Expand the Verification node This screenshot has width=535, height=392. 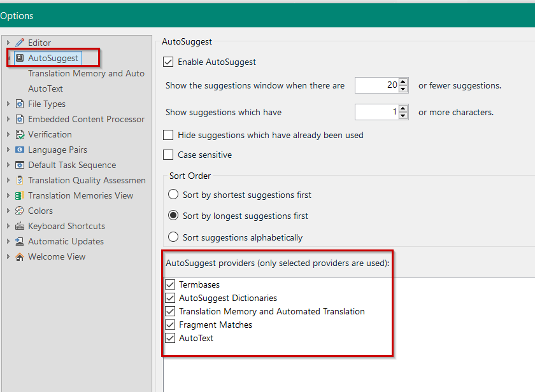point(8,135)
